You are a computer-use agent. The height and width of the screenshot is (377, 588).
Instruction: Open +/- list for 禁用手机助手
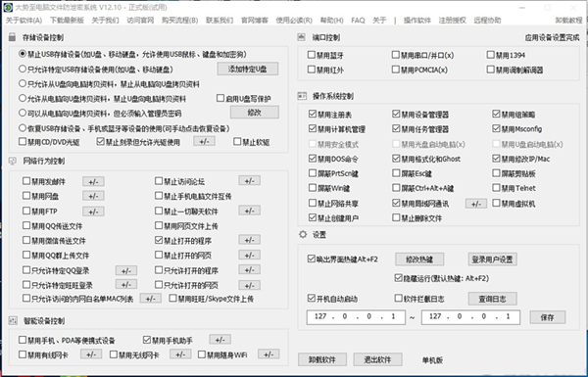220,340
